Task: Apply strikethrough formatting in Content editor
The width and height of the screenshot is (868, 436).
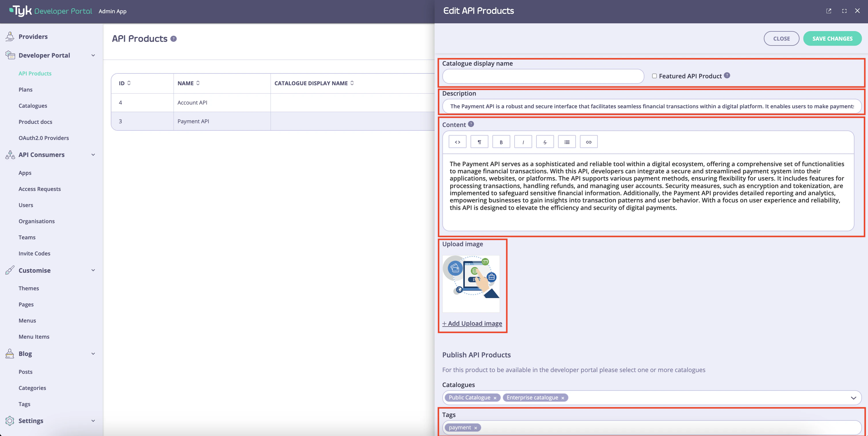Action: click(x=545, y=142)
